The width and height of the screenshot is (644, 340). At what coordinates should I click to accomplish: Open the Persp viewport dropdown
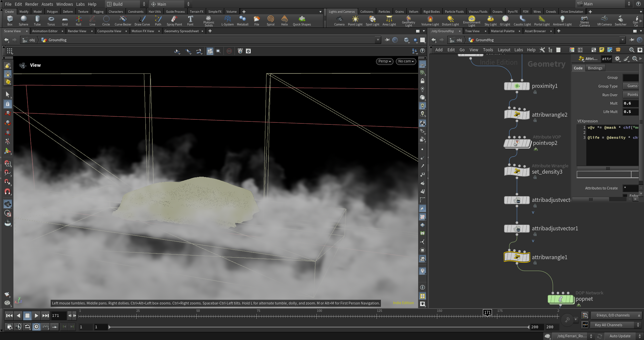tap(384, 61)
